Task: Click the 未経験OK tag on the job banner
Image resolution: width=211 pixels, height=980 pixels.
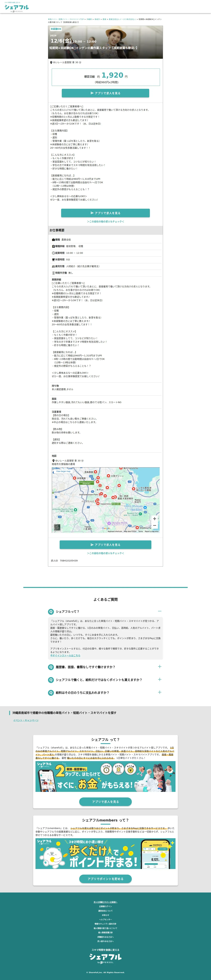Action: tap(56, 29)
